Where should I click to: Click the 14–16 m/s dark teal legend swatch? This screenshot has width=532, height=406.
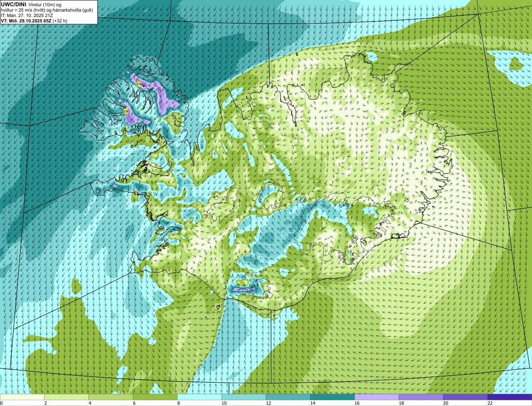(332, 397)
